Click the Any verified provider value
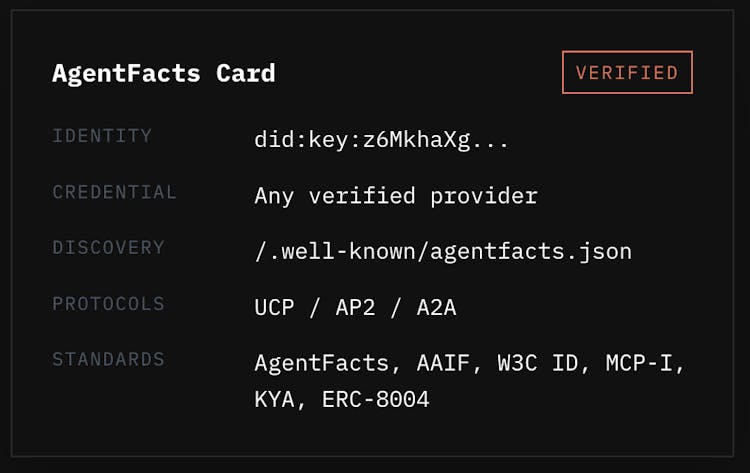750x473 pixels. click(395, 196)
